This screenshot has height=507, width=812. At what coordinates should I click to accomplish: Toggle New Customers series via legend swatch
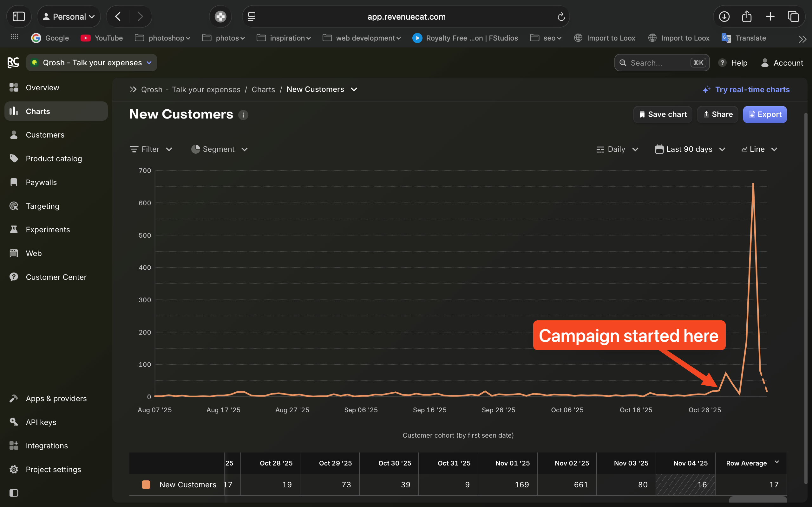point(146,484)
